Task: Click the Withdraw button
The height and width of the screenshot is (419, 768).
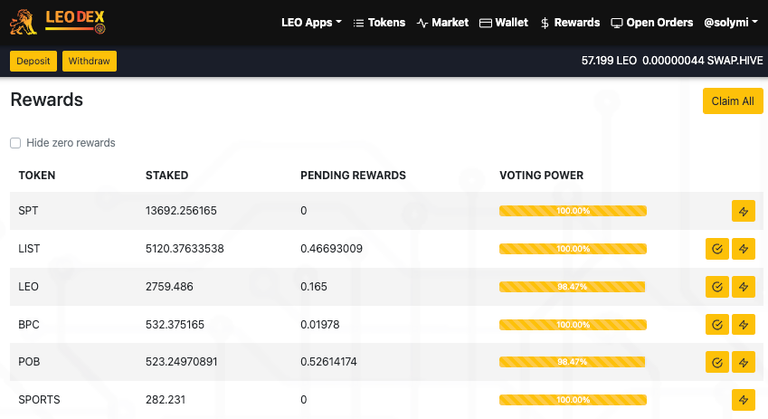Action: (x=89, y=61)
